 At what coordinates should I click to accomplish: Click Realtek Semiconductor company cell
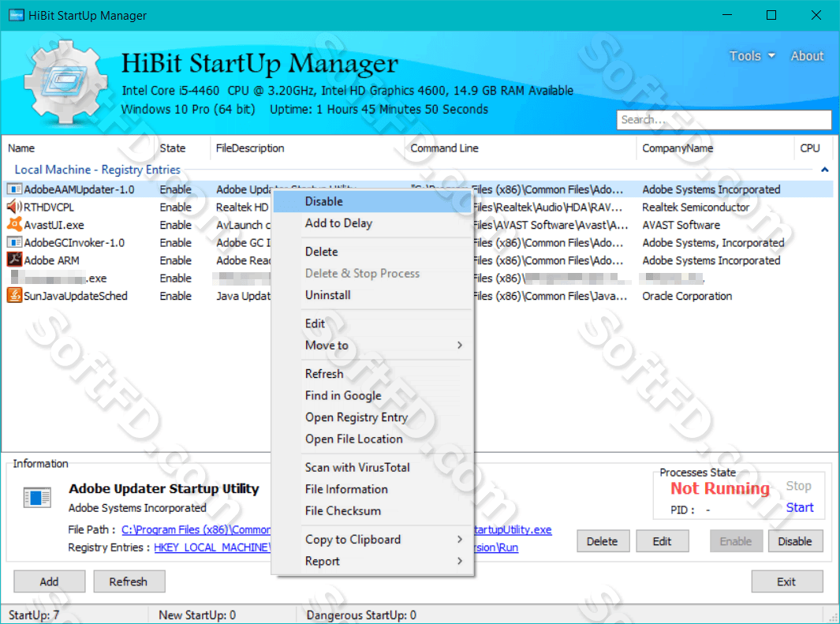tap(696, 207)
